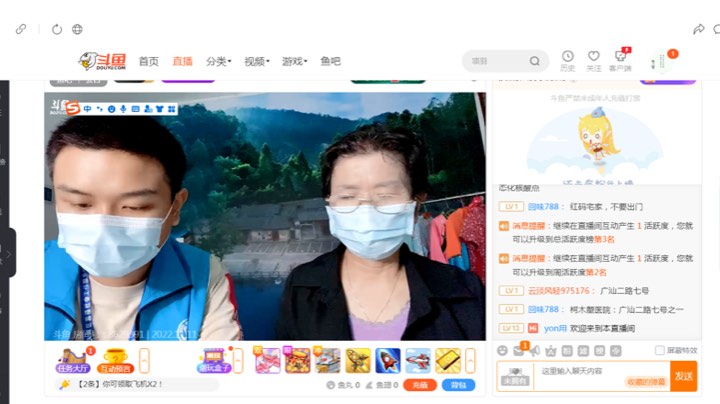
Task: Open Sogou soft keyboard icon
Action: tap(135, 109)
